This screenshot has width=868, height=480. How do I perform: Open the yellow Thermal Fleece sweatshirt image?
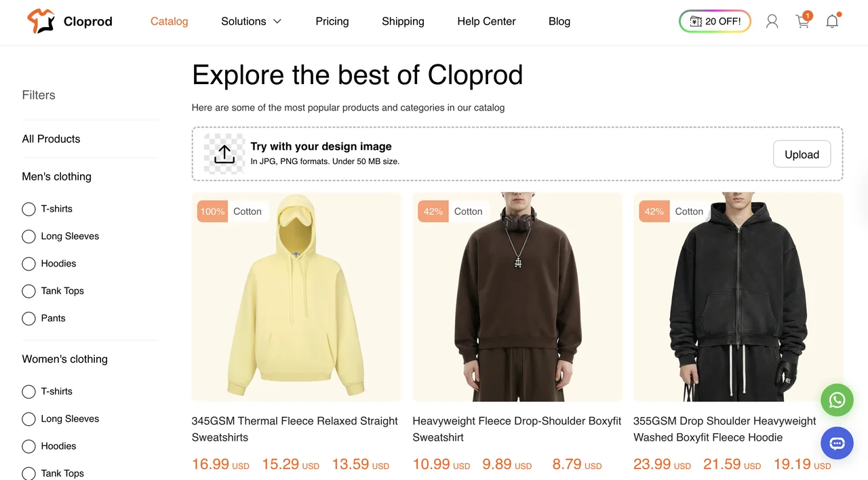[296, 297]
